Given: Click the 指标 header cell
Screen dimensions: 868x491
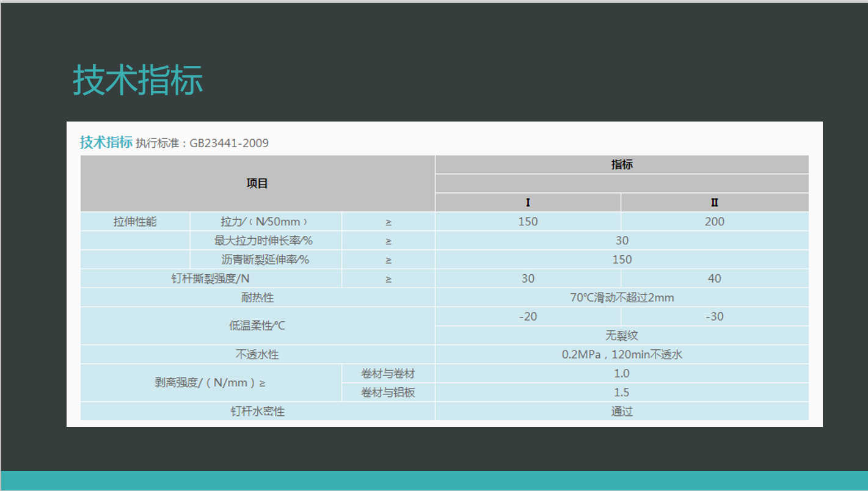Looking at the screenshot, I should click(x=622, y=165).
